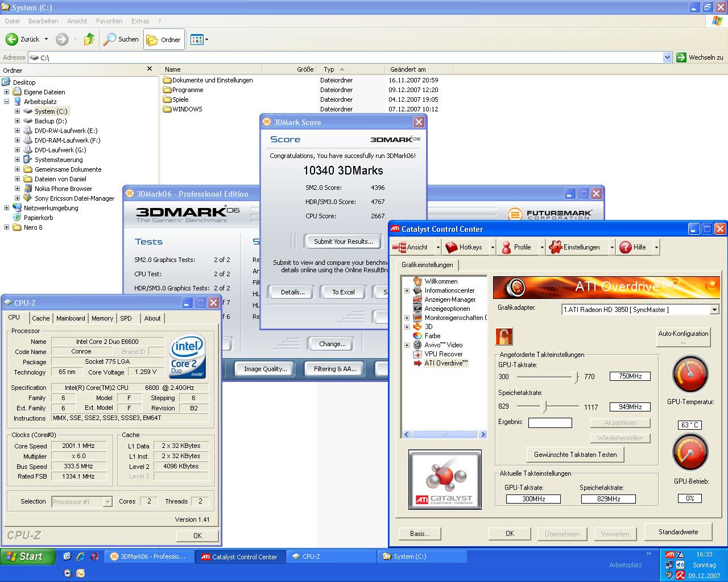This screenshot has width=728, height=582.
Task: Open Hotkeys in Catalyst Control Center
Action: pos(464,247)
